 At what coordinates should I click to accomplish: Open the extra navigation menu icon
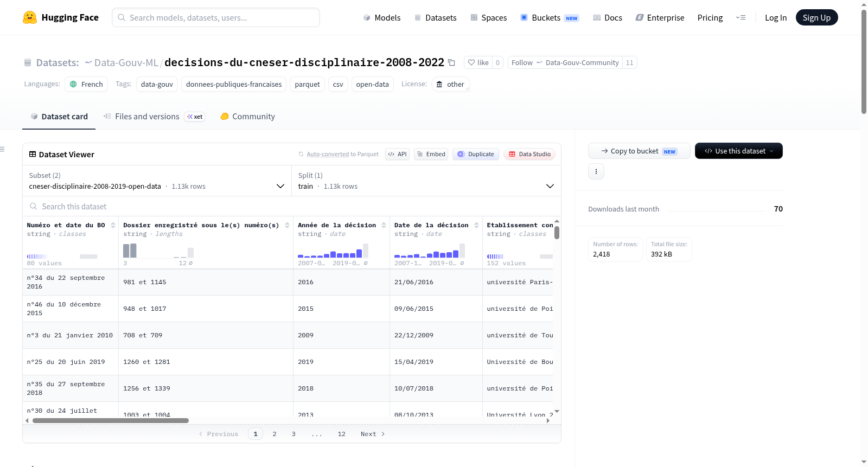coord(741,17)
